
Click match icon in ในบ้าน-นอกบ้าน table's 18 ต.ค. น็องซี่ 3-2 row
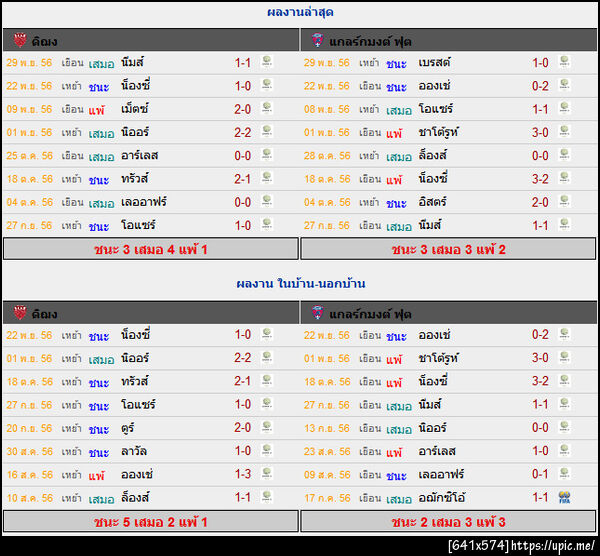coord(564,381)
